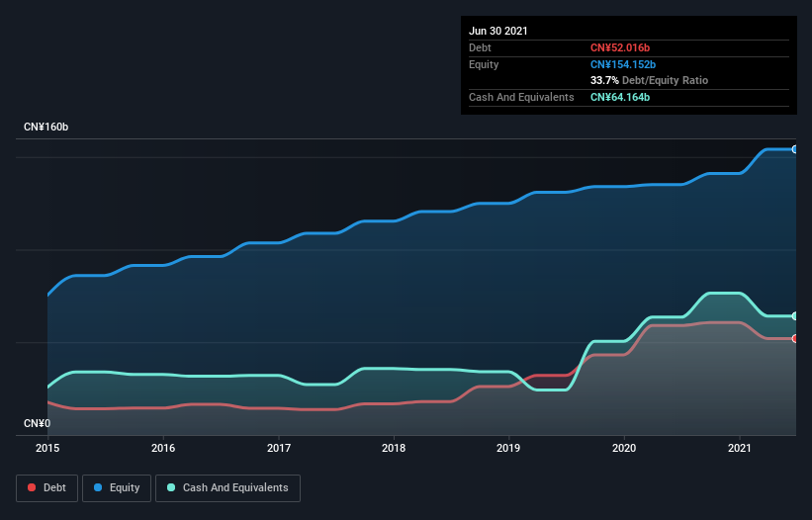Click the CN¥0 axis label
The width and height of the screenshot is (812, 520).
tap(38, 423)
